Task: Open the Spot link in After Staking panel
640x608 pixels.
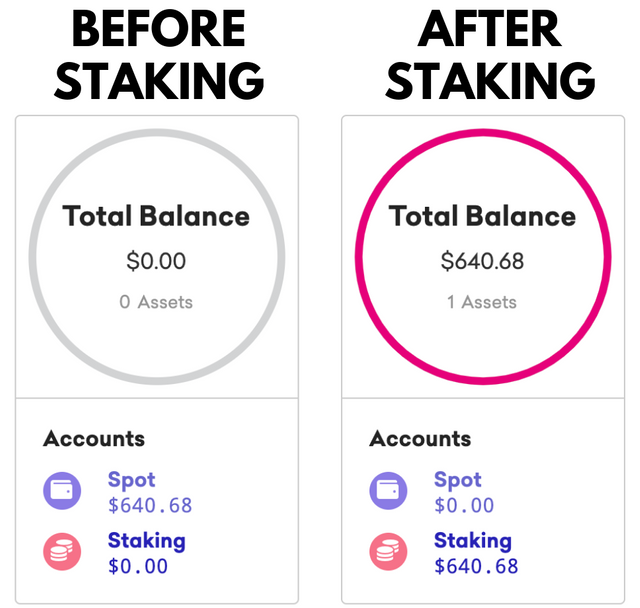Action: coord(458,481)
